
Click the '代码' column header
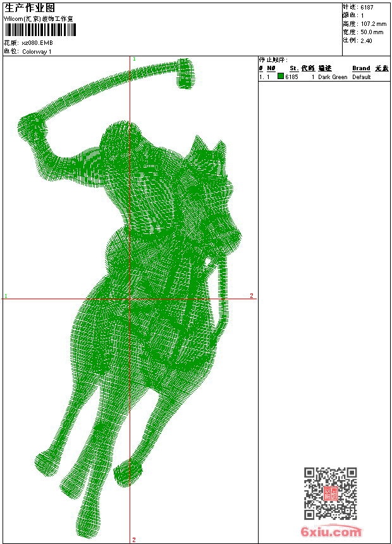click(x=308, y=68)
